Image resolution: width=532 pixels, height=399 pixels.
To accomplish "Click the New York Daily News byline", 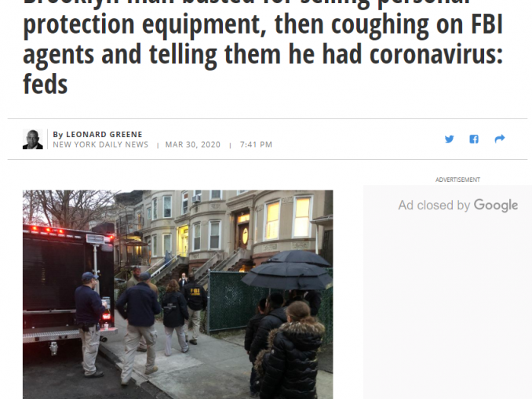I will 100,145.
